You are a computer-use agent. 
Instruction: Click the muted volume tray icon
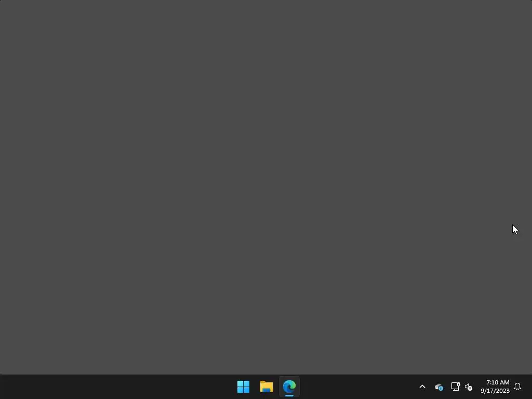click(x=469, y=387)
